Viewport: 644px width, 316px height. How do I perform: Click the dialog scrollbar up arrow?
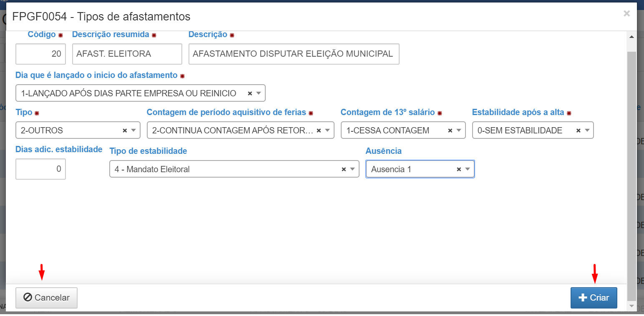(x=631, y=37)
